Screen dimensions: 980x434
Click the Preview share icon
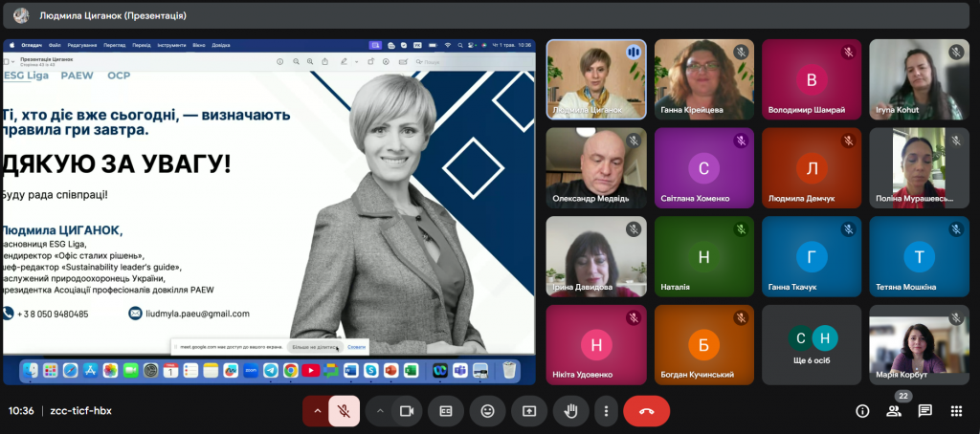click(325, 61)
